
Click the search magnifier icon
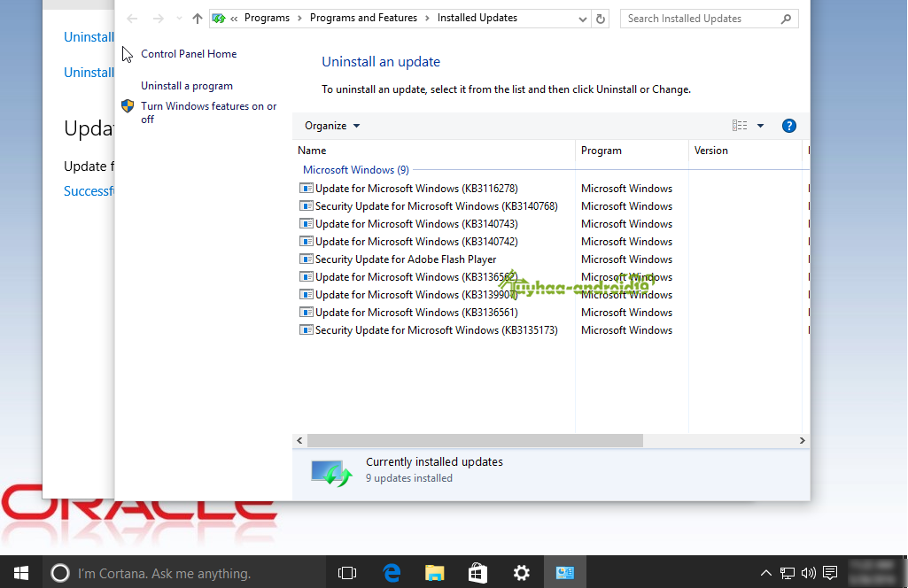point(786,19)
